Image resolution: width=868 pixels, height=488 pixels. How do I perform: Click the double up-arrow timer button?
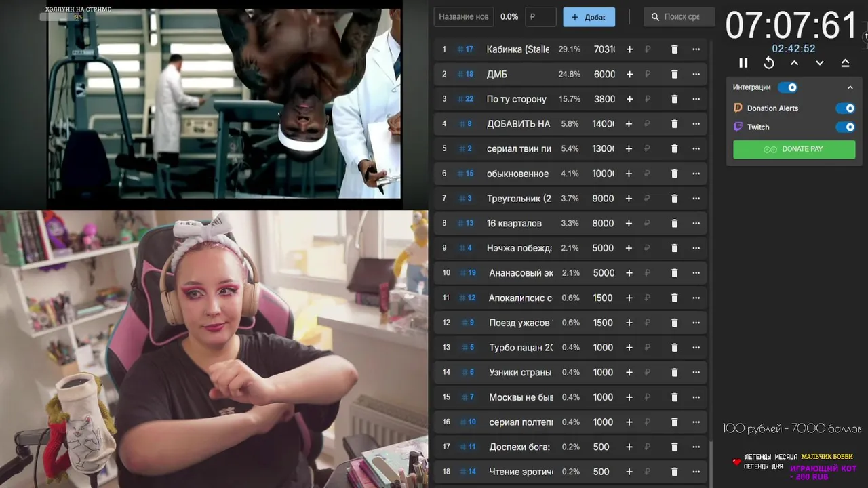point(845,63)
